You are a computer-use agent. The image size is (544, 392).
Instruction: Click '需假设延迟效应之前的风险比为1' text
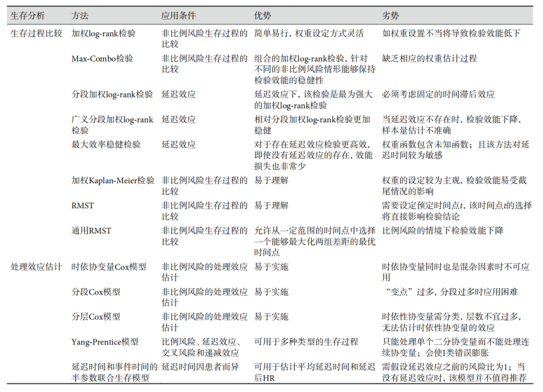[445, 367]
